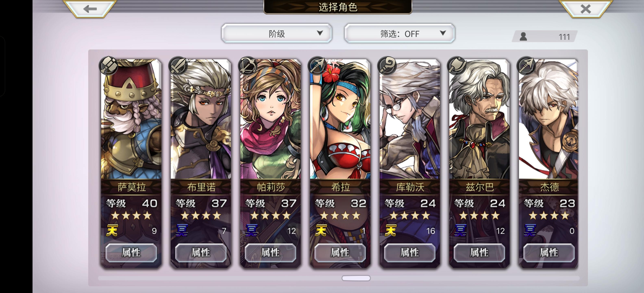The width and height of the screenshot is (644, 293).
Task: Open 属性 for 杰德
Action: pos(549,253)
